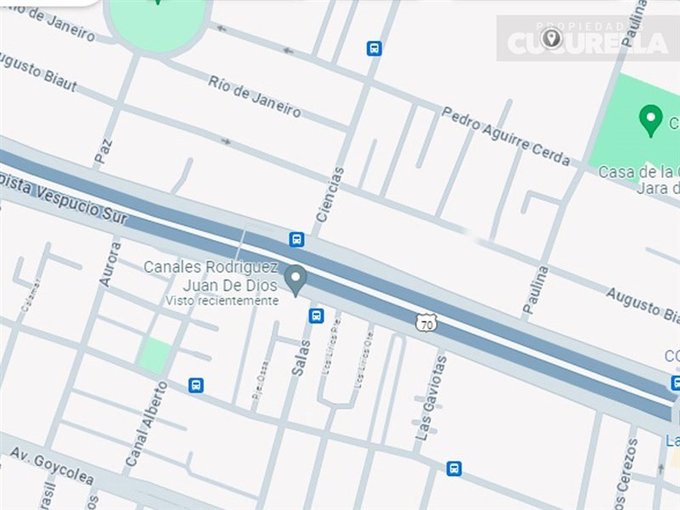680x510 pixels.
Task: Click the Las Gaviotas street name
Action: coord(431,398)
